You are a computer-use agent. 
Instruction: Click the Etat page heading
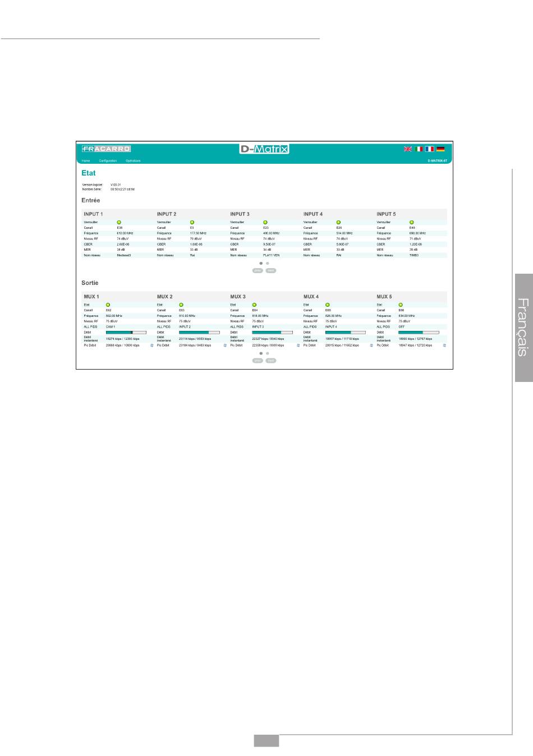pos(89,173)
